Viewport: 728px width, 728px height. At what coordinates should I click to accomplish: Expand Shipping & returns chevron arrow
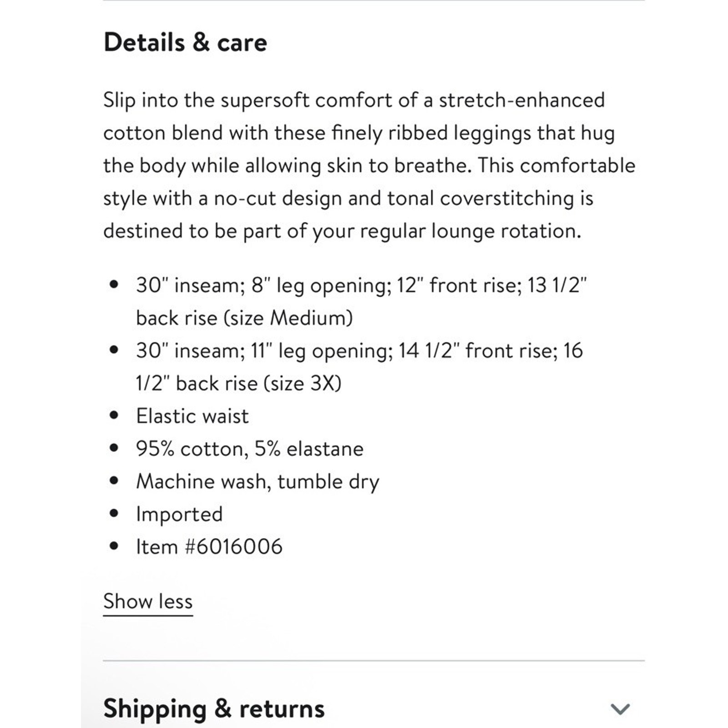[x=620, y=709]
